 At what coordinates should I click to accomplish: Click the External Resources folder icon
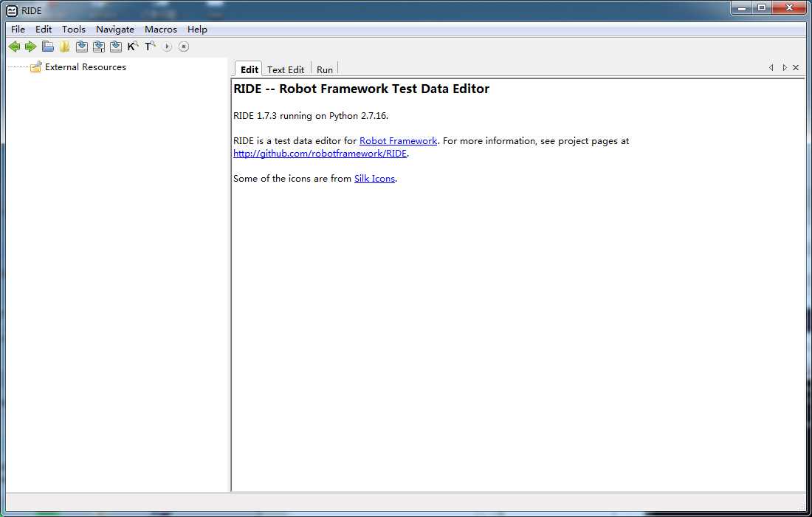pyautogui.click(x=35, y=66)
